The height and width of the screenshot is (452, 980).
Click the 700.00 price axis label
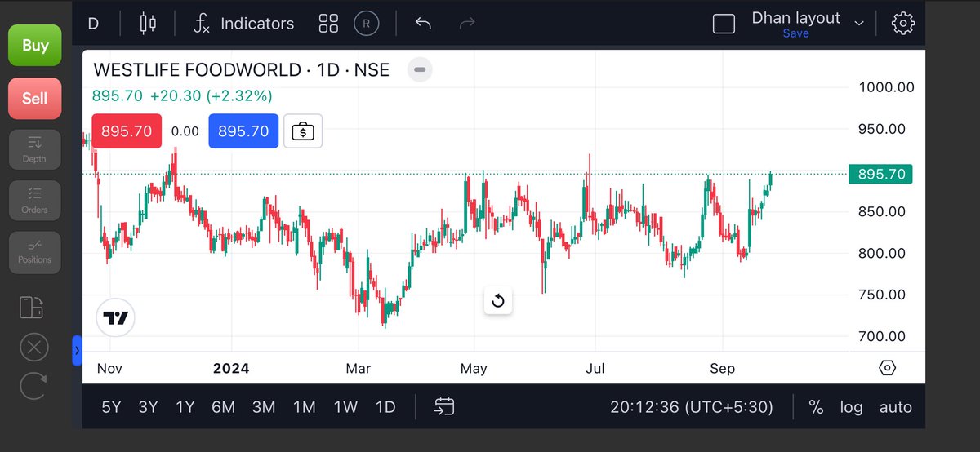[x=882, y=336]
